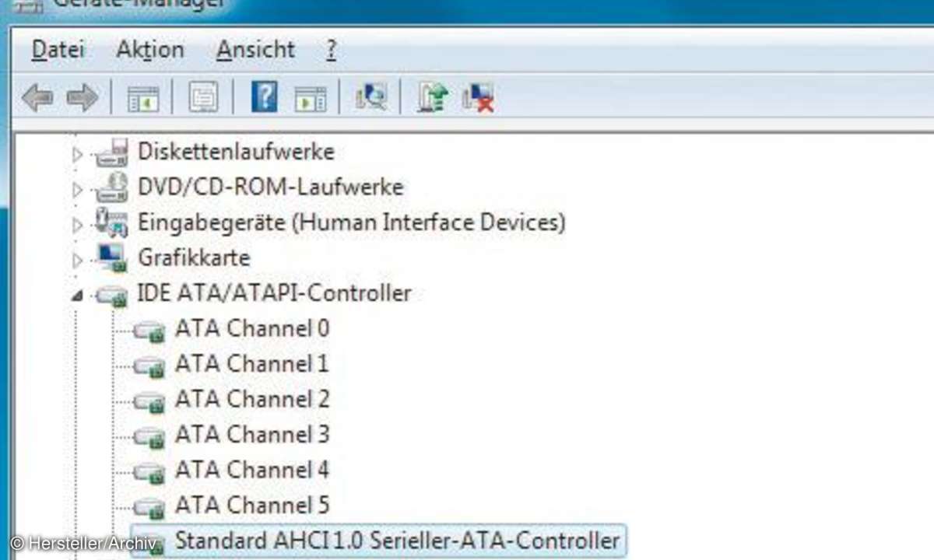Select ATA Channel 2

coord(251,399)
